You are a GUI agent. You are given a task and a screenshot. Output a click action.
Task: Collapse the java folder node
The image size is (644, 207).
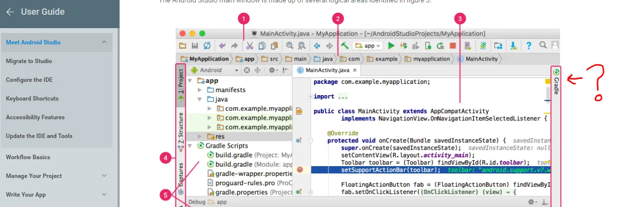pyautogui.click(x=200, y=99)
